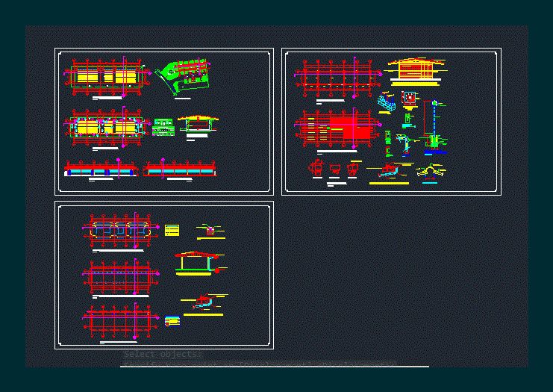Image resolution: width=553 pixels, height=392 pixels.
Task: Click the cross-section with yellow roof in the upper-left sheet
Action: (x=197, y=125)
